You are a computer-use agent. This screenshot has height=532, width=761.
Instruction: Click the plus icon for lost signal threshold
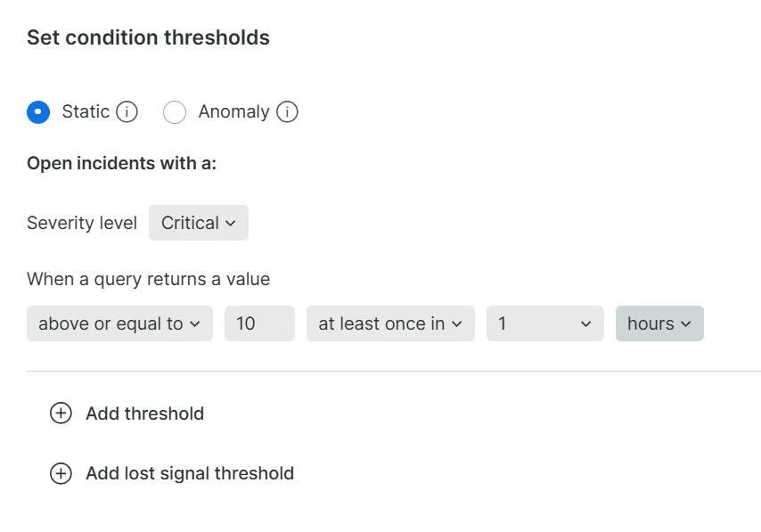coord(61,473)
